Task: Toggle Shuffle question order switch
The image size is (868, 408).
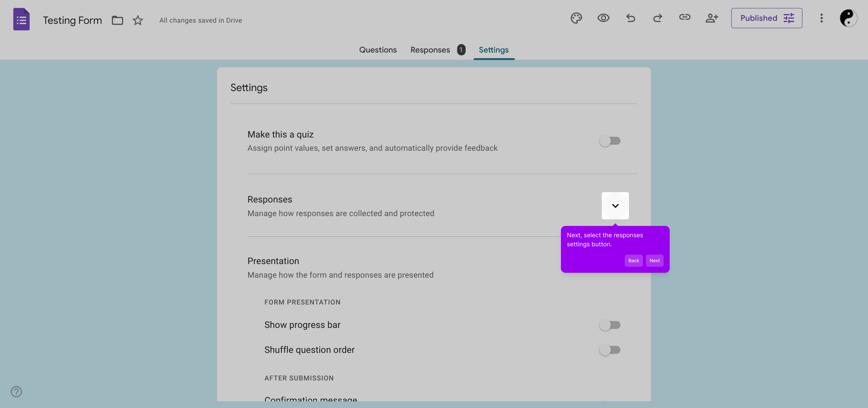Action: tap(610, 350)
